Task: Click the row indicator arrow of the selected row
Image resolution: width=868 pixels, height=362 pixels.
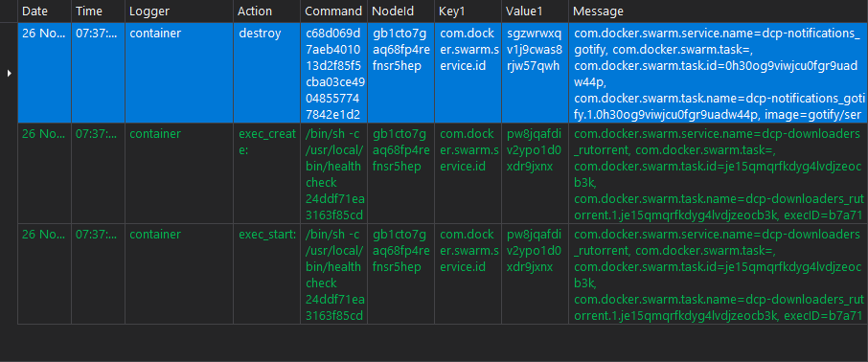Action: tap(9, 73)
